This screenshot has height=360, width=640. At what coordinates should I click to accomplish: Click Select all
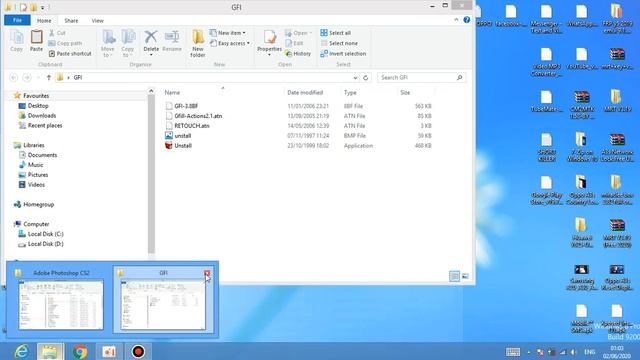pyautogui.click(x=336, y=33)
